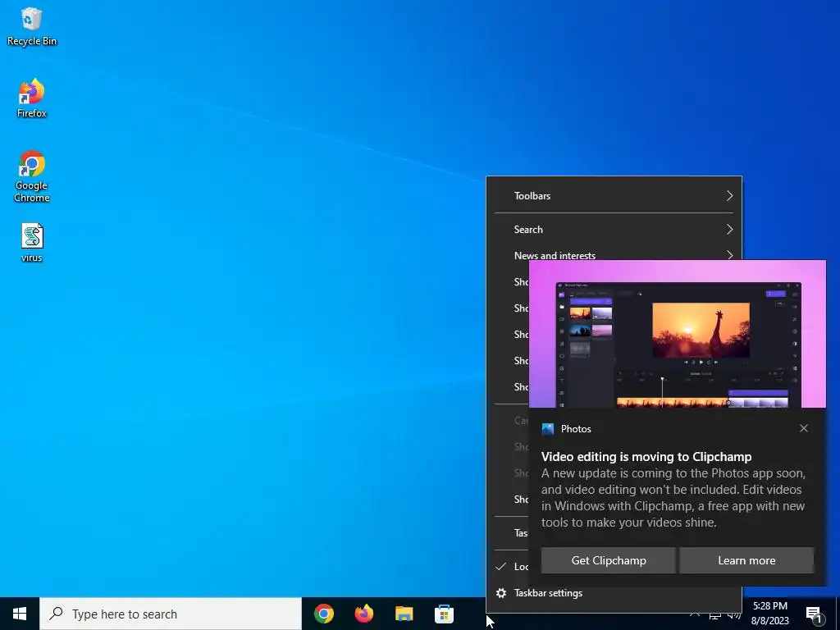Select the virus script file on desktop
Image resolution: width=840 pixels, height=630 pixels.
pyautogui.click(x=32, y=243)
